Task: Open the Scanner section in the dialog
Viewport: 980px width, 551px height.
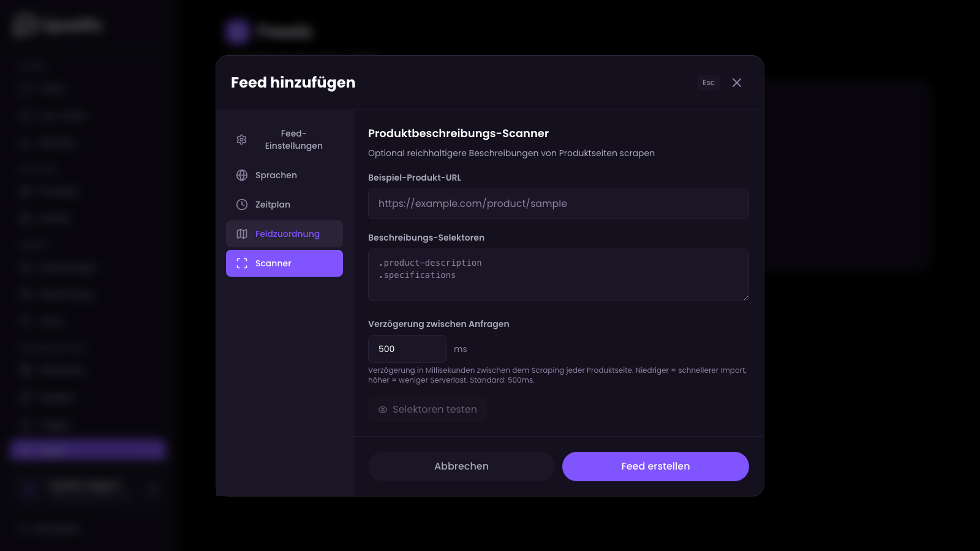Action: coord(284,263)
